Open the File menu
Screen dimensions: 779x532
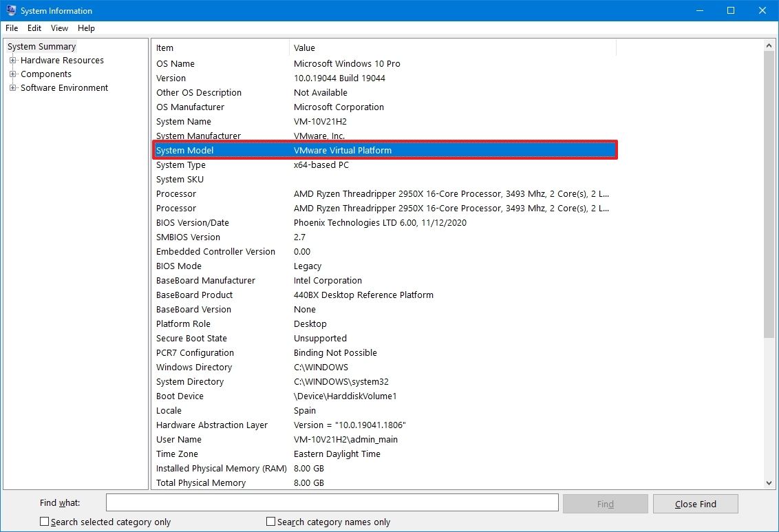[11, 28]
